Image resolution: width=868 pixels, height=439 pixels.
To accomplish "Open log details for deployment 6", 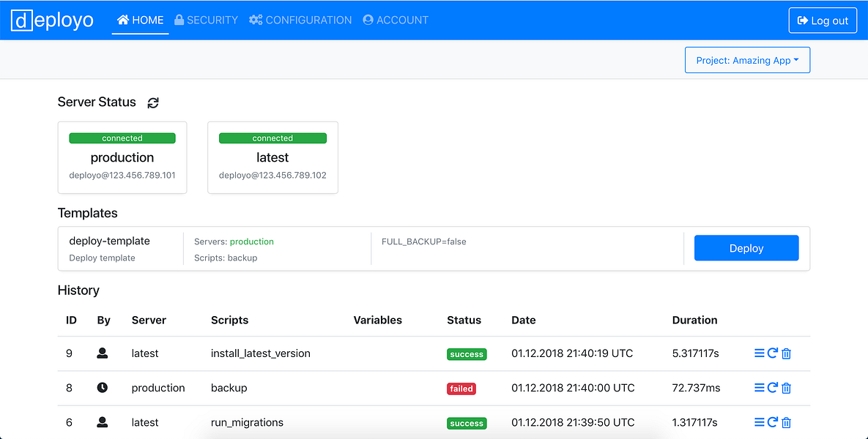I will click(x=760, y=422).
